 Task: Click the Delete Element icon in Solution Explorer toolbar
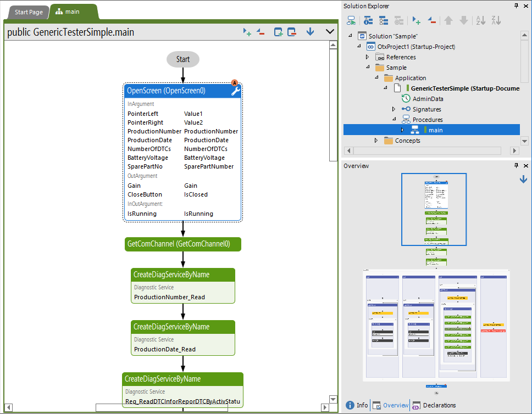pyautogui.click(x=431, y=20)
